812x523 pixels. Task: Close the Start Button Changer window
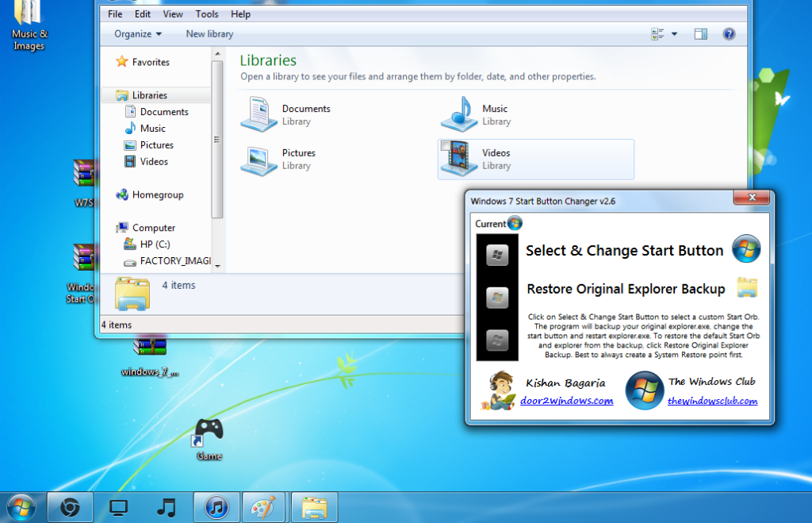(752, 197)
